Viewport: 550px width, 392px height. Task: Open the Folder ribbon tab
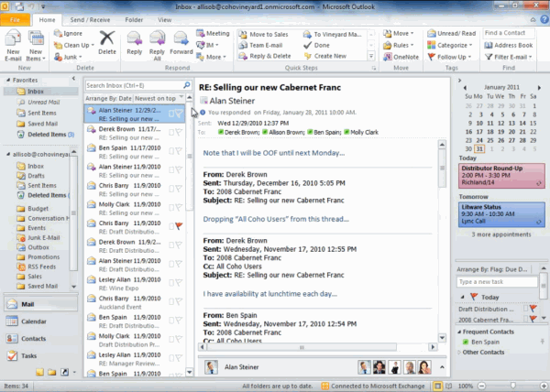(x=134, y=20)
